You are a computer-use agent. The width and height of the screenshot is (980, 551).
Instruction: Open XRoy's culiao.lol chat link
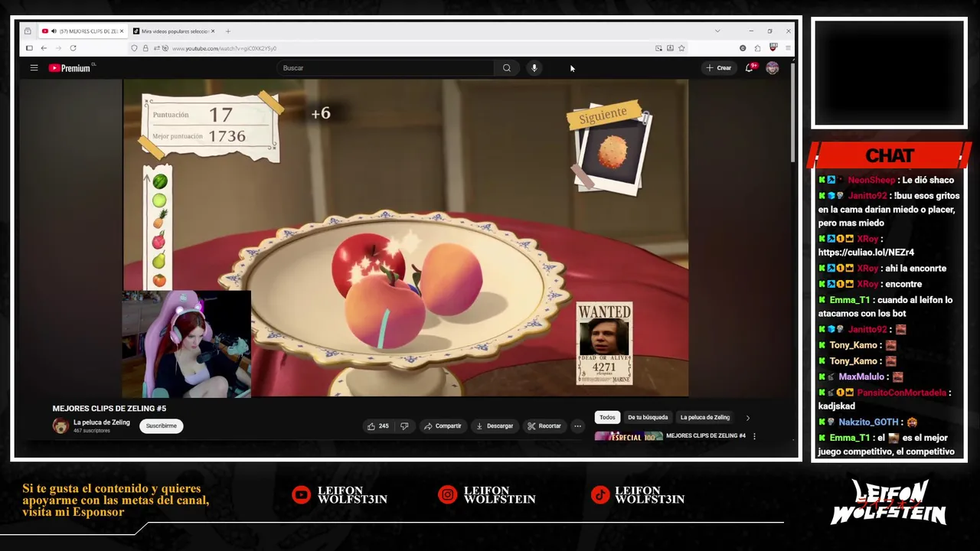[x=866, y=253]
